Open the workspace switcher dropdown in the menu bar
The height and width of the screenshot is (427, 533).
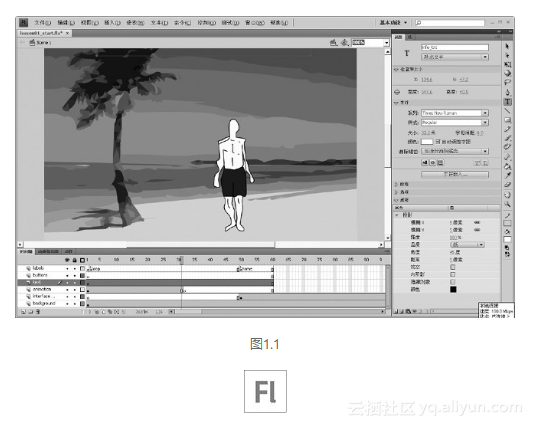point(393,22)
